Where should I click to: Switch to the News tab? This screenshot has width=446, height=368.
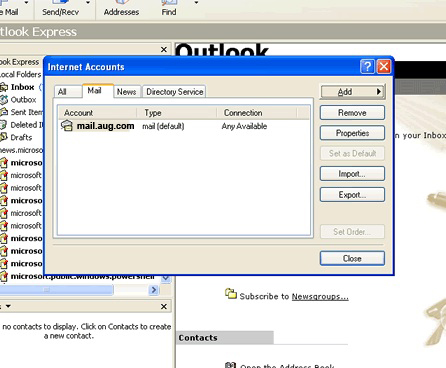[126, 92]
